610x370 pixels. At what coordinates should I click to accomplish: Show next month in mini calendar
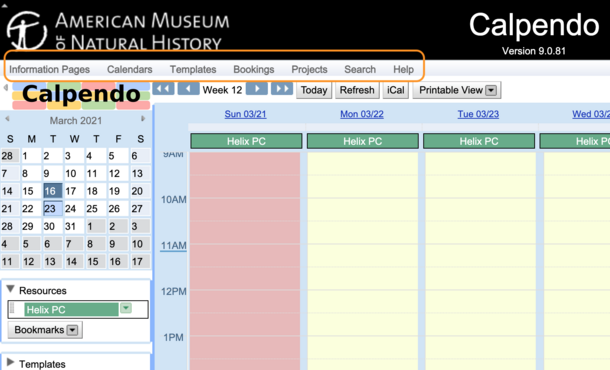tap(143, 119)
